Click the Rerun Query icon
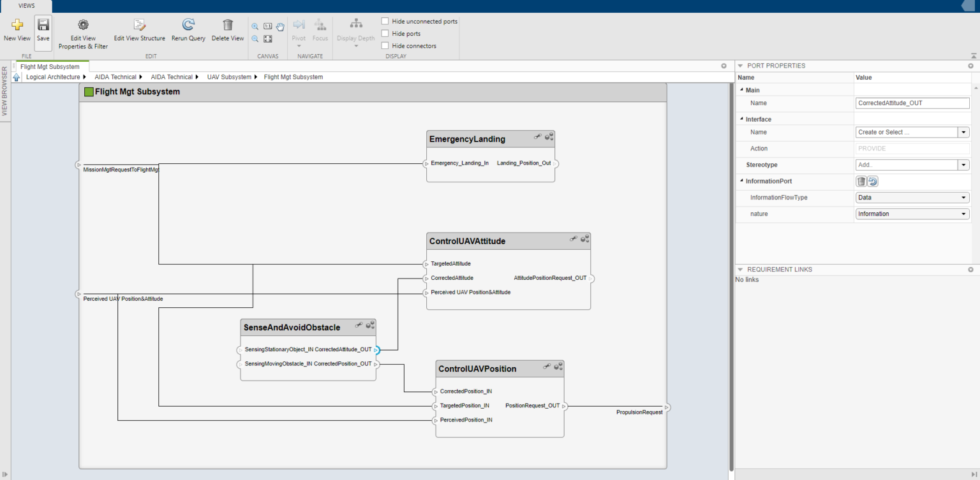980x480 pixels. [x=188, y=25]
